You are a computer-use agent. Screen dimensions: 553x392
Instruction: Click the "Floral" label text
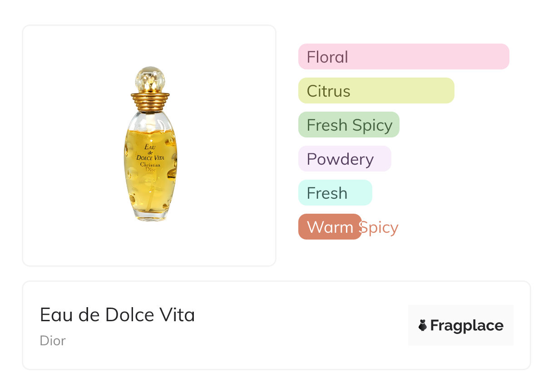327,57
